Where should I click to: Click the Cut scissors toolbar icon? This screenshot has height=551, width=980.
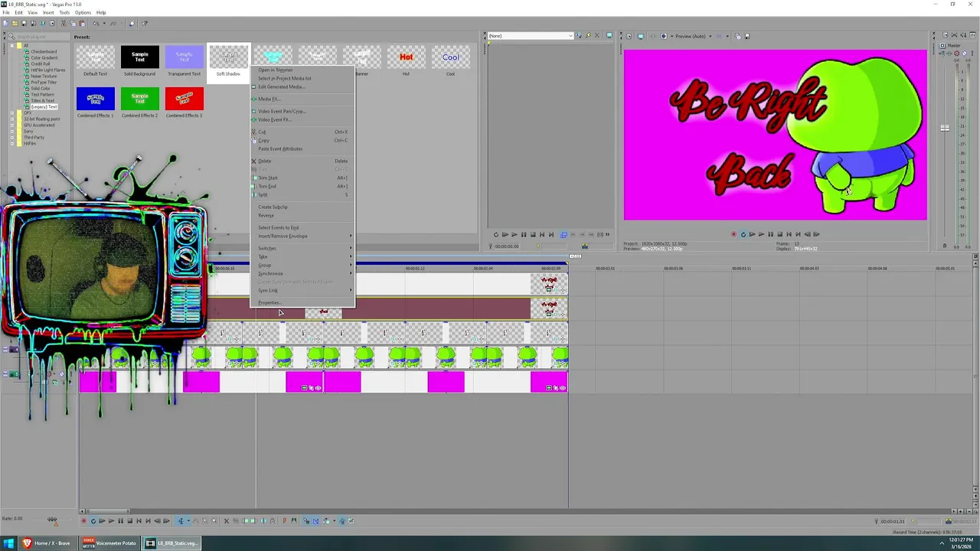(x=64, y=23)
